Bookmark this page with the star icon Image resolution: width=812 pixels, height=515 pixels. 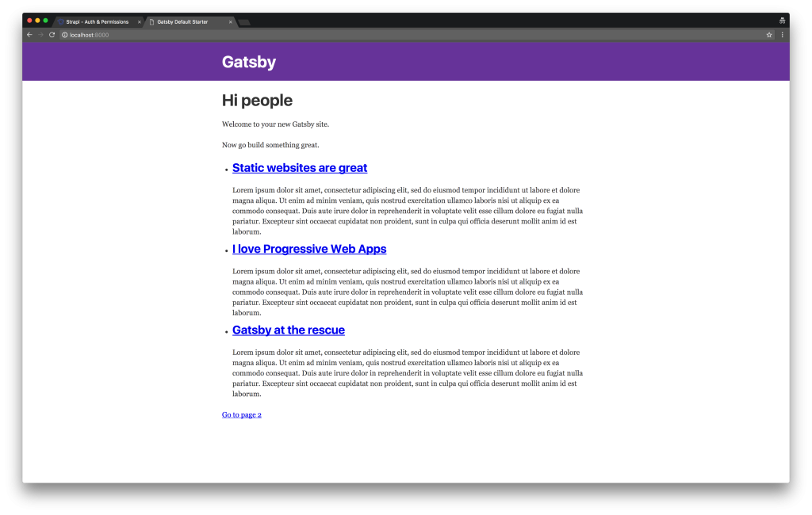pos(769,35)
